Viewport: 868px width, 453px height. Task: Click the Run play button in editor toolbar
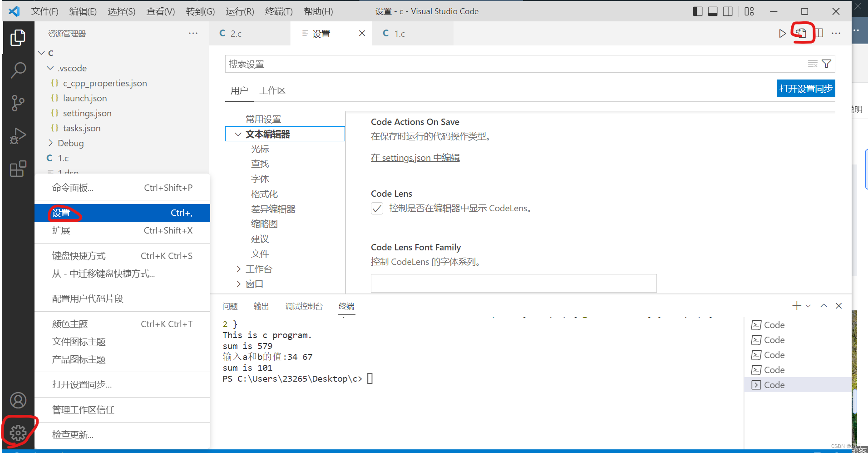click(782, 33)
